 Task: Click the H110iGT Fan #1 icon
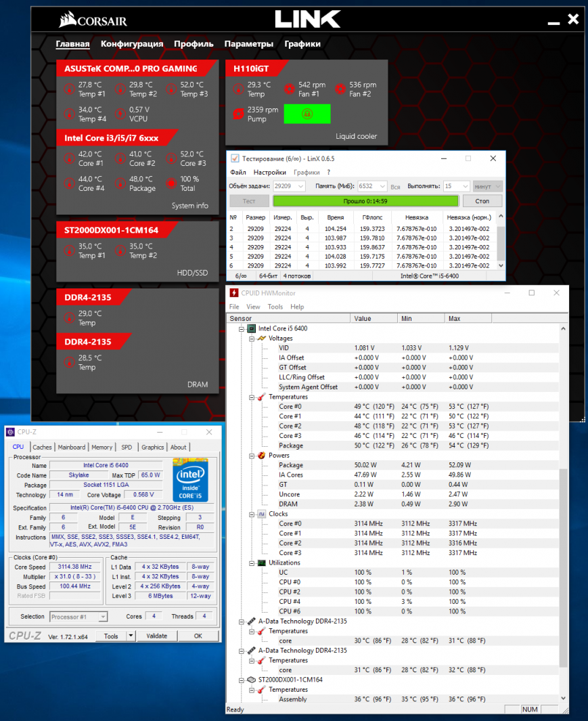pos(289,89)
